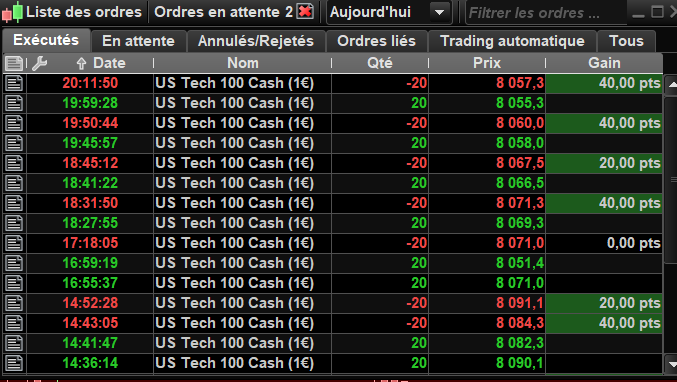Expand the Aujourd'hui period dropdown
Viewport: 677px width, 382px height.
440,13
